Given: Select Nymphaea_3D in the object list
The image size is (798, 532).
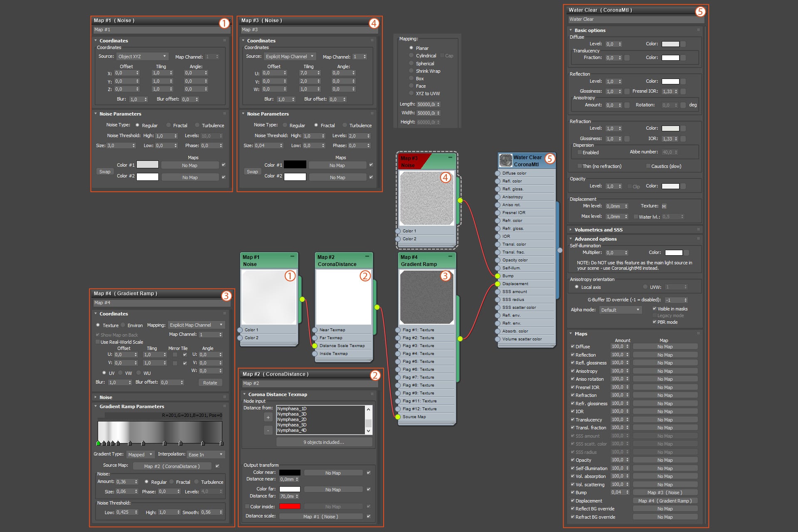Looking at the screenshot, I should pos(292,414).
